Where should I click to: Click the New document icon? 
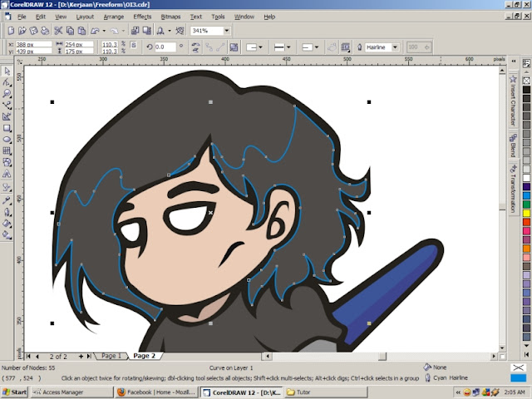click(11, 31)
